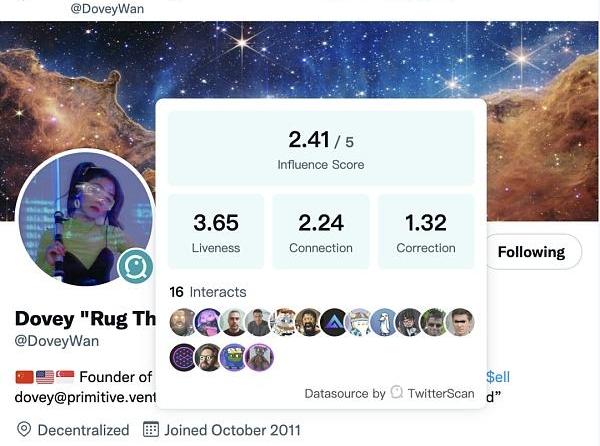Select the green Pepe frog avatar
Image resolution: width=600 pixels, height=446 pixels.
[x=234, y=357]
